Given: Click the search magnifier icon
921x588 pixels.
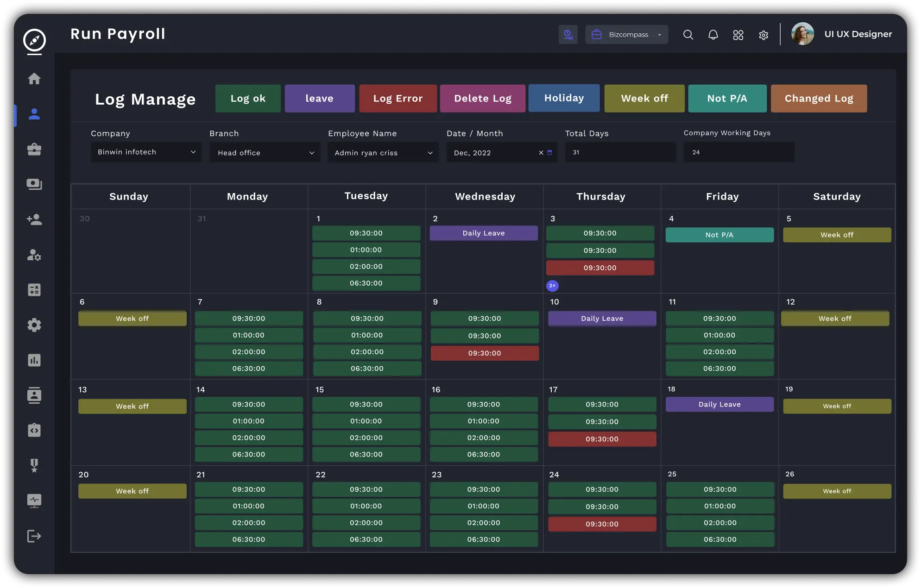Looking at the screenshot, I should tap(688, 35).
